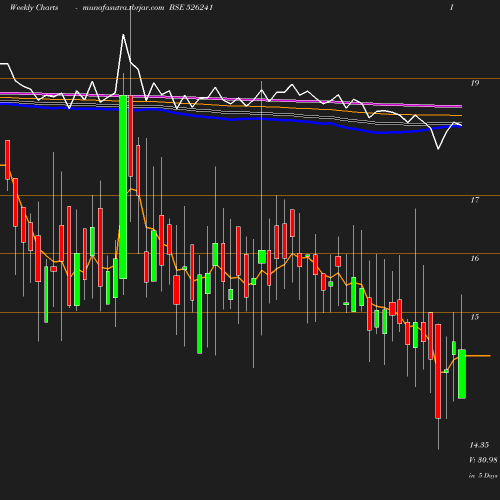Click the tall red candlestick near the recent low

(438, 371)
